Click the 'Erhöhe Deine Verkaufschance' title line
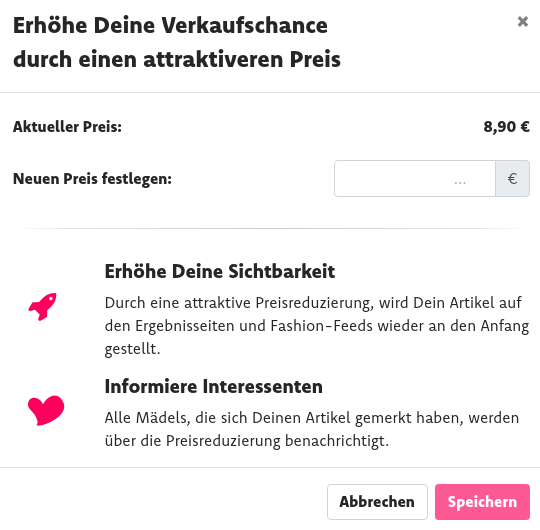Screen dimensions: 540x530 170,25
